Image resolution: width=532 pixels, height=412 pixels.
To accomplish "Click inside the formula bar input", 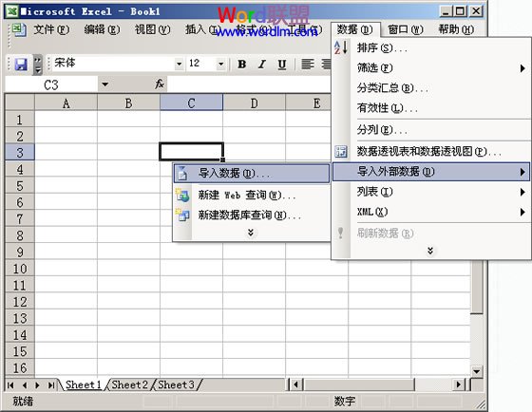I will pos(249,84).
